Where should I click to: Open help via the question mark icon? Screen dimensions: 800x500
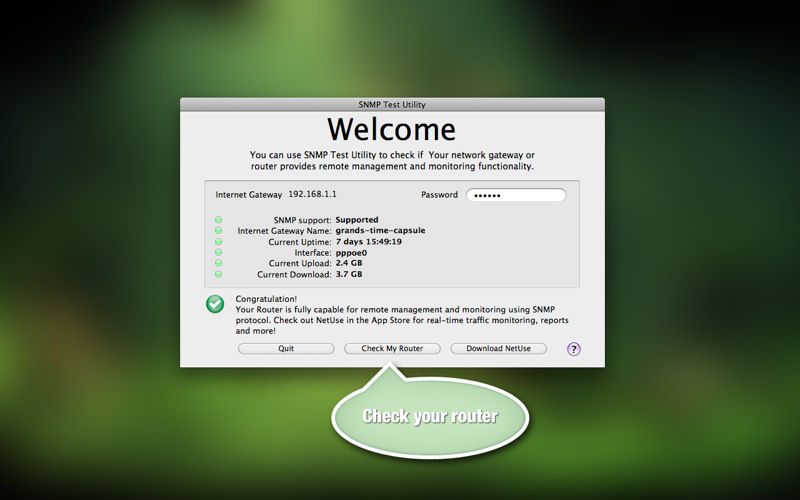573,349
